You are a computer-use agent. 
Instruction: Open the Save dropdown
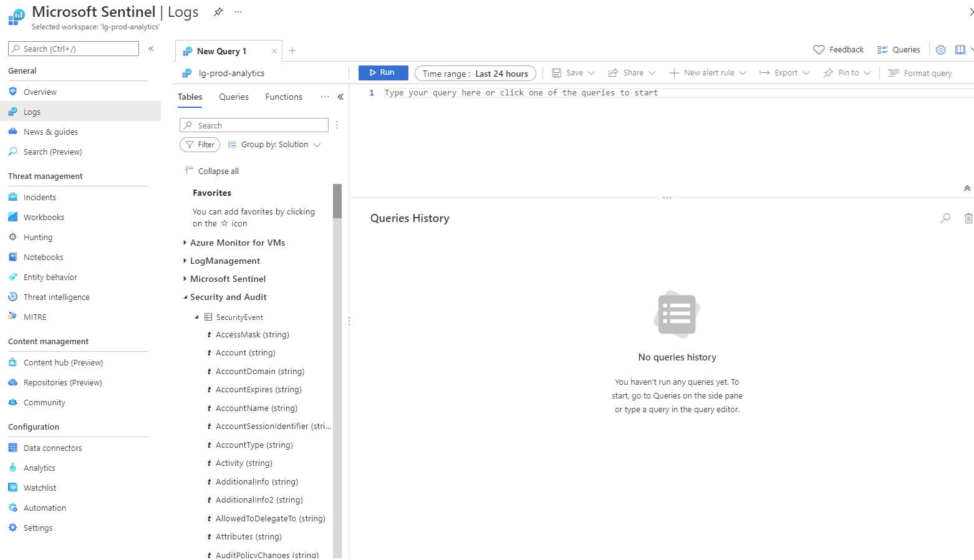(x=574, y=73)
